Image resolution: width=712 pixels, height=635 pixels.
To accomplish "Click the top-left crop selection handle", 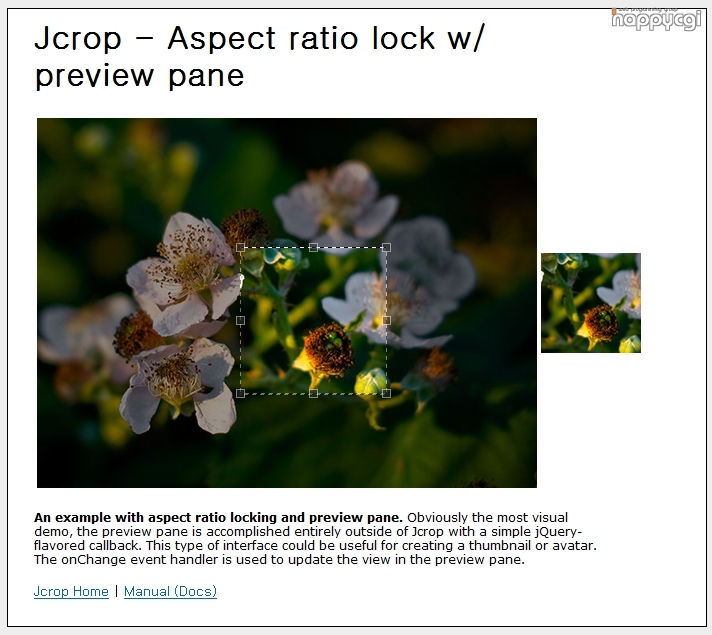I will click(240, 248).
